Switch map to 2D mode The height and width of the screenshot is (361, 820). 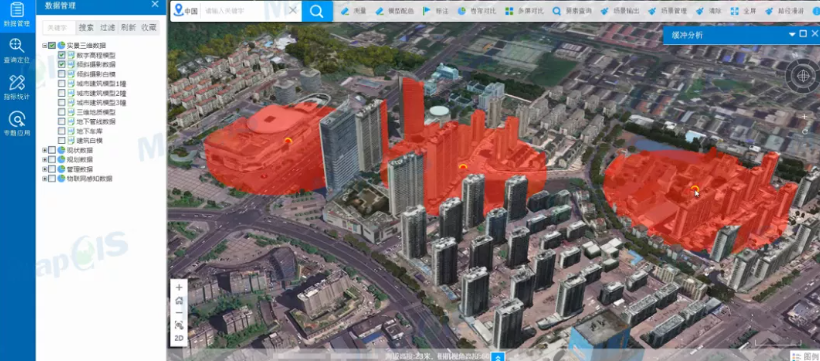coord(179,338)
